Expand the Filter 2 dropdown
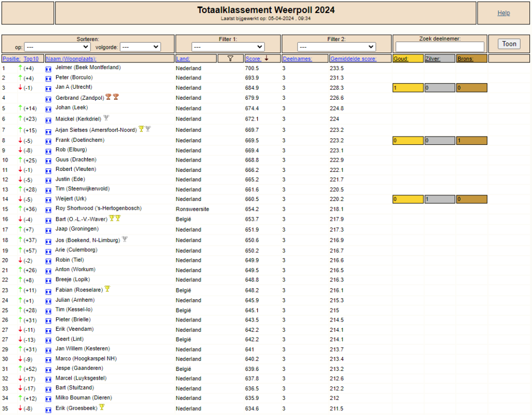532x415 pixels. [336, 47]
